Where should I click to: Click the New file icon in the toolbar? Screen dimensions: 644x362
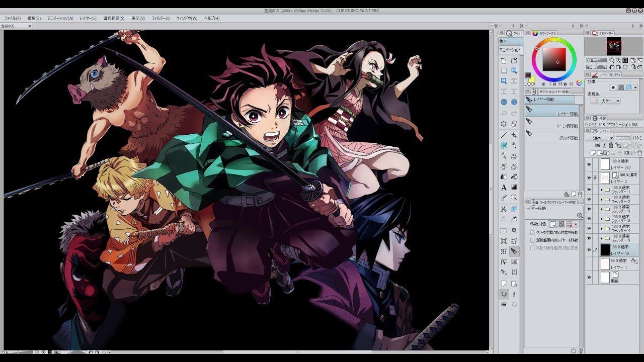pyautogui.click(x=504, y=61)
